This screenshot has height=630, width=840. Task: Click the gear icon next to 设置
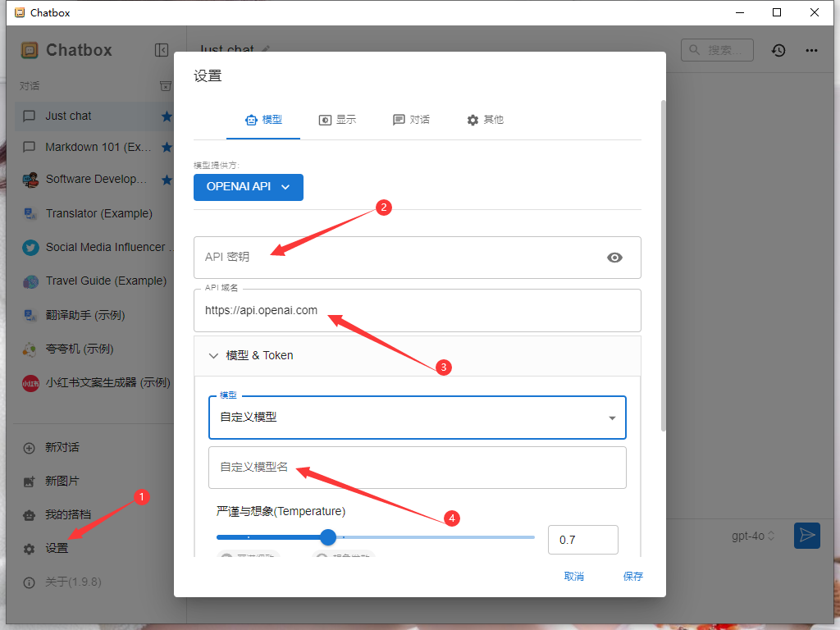[29, 549]
